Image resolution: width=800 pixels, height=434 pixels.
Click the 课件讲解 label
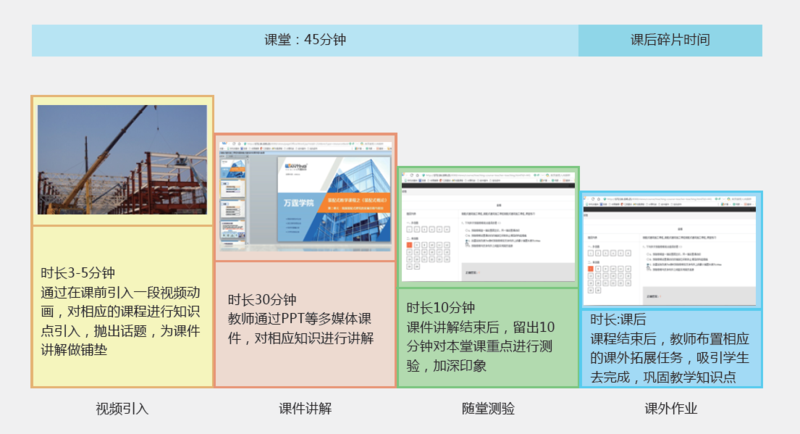305,409
